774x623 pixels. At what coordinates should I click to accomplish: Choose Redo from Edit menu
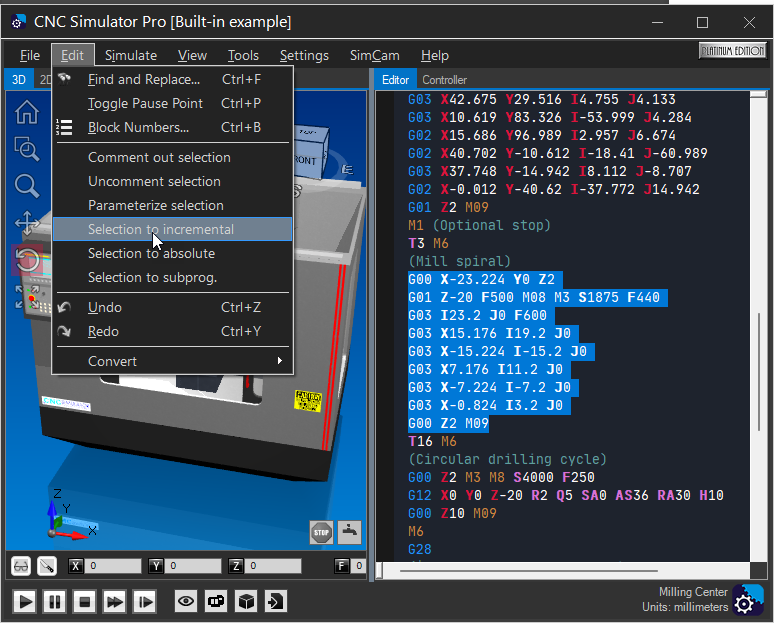(172, 331)
